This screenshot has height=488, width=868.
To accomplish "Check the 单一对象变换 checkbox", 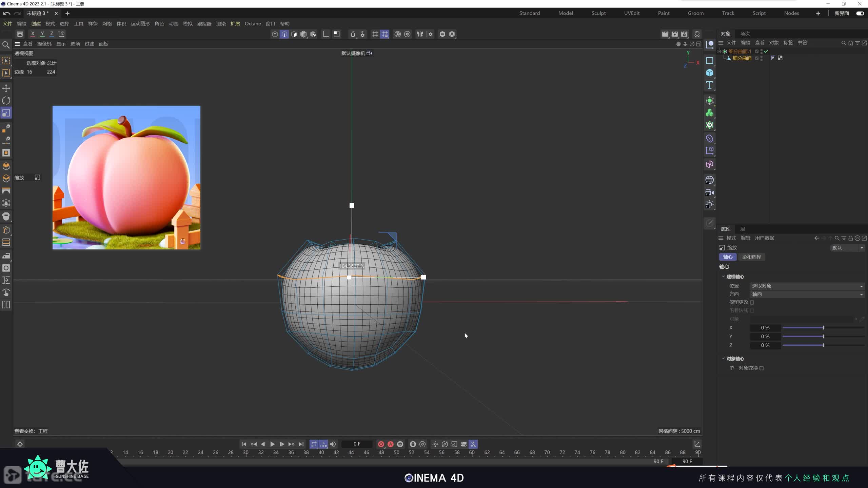I will click(762, 368).
